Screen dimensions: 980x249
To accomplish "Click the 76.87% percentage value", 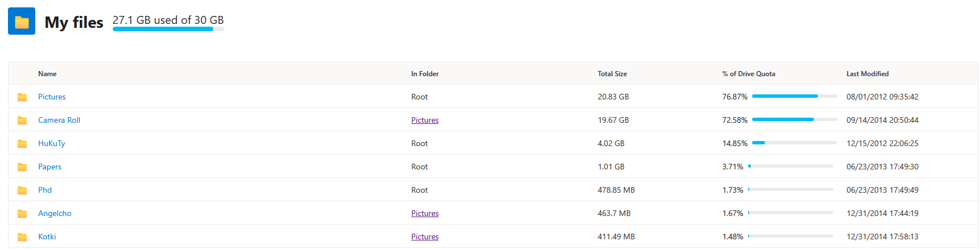I will (735, 97).
